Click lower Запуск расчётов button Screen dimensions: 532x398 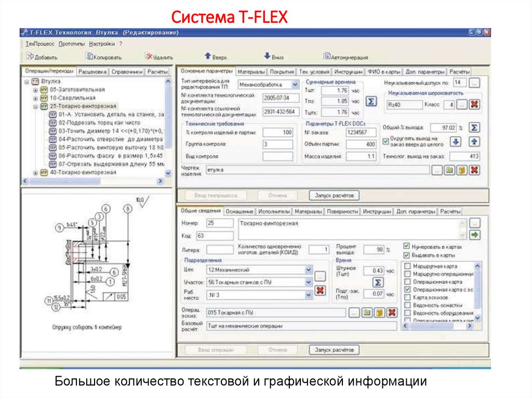coord(334,350)
